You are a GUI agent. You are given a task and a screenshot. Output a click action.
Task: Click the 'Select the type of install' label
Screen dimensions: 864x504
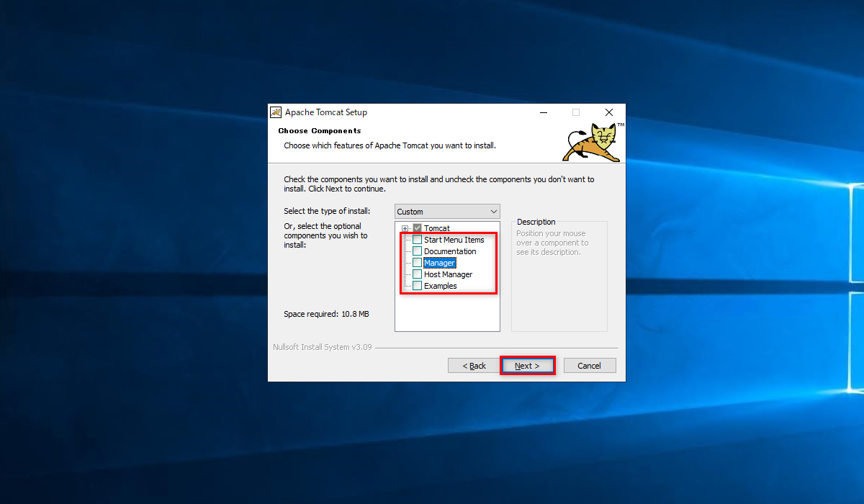pos(327,211)
